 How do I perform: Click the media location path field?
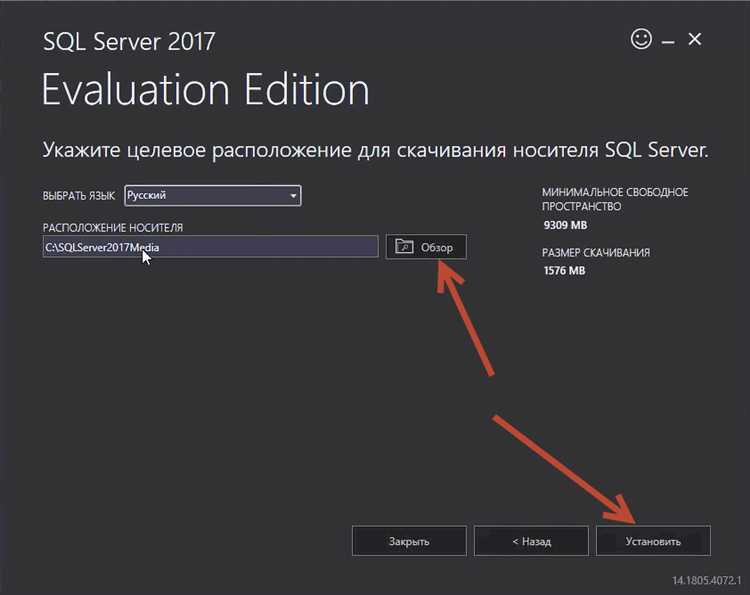pyautogui.click(x=210, y=247)
